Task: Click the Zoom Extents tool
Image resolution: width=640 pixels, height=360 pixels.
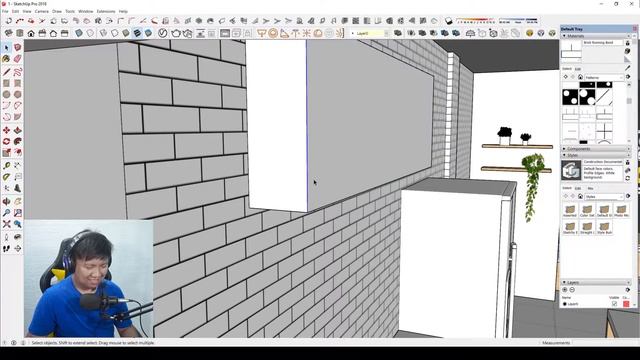Action: (6, 224)
